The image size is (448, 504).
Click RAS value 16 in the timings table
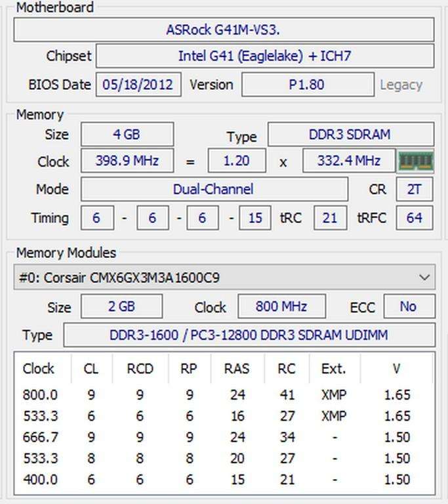[237, 416]
